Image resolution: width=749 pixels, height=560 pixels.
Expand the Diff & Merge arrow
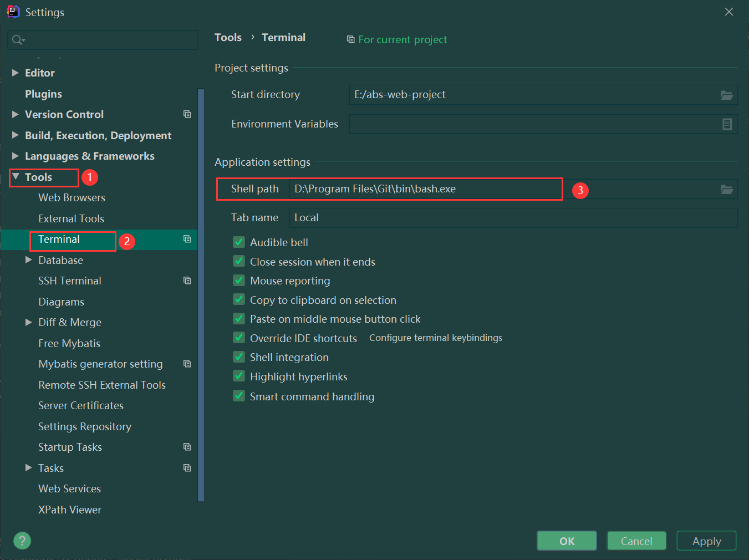[x=29, y=322]
